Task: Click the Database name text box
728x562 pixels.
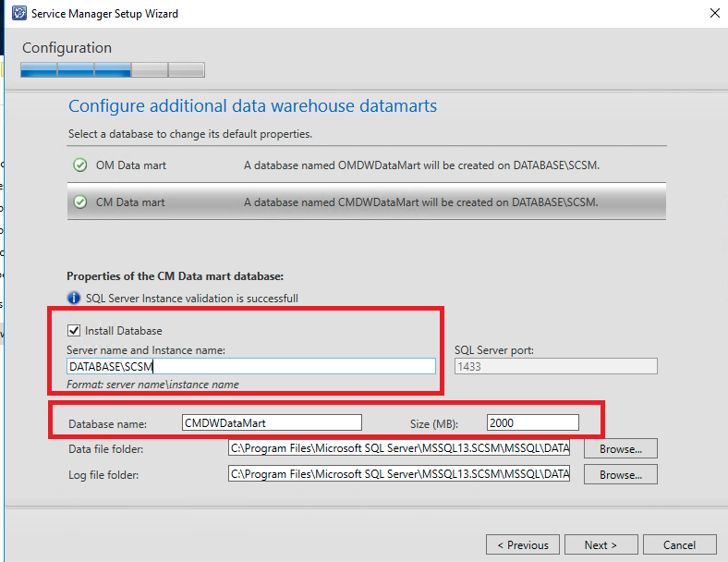Action: (x=272, y=422)
